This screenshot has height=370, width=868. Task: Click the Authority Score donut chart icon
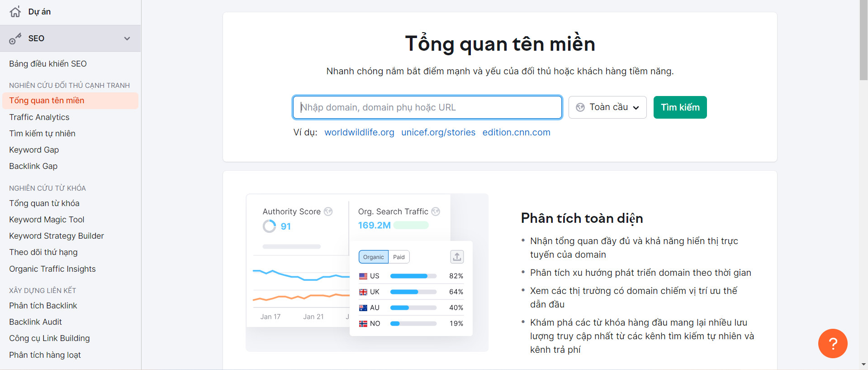tap(269, 226)
